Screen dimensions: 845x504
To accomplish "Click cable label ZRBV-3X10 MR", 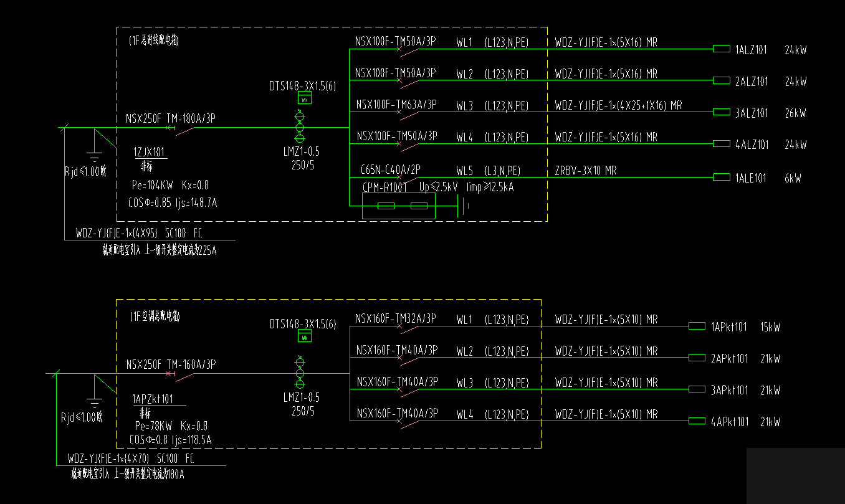I will tap(586, 171).
